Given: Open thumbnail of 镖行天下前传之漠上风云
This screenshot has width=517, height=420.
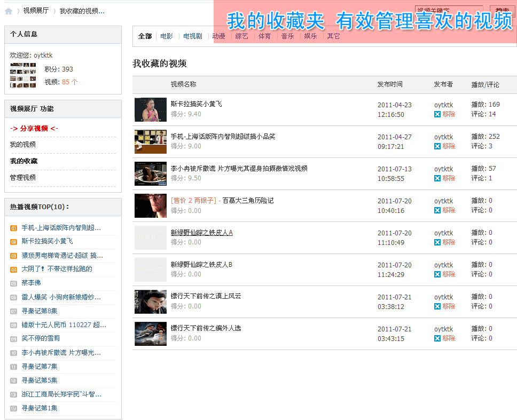Looking at the screenshot, I should 151,302.
